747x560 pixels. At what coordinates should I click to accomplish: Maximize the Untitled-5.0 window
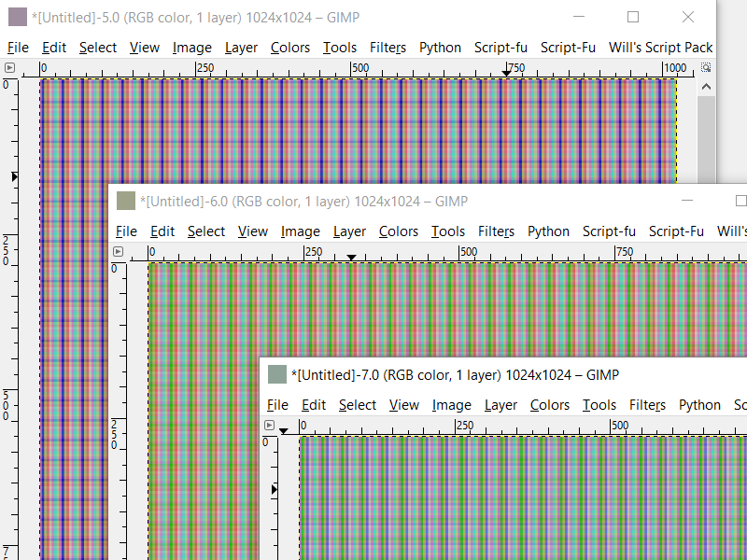633,17
